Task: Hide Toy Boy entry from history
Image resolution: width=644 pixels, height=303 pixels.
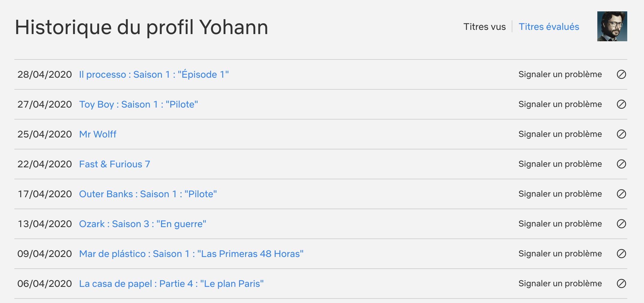Action: [621, 104]
